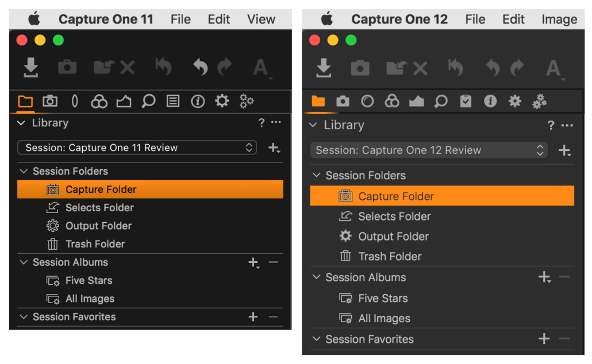Collapse the Session Albums section in Capture One 12
Screen dimensions: 592x364
click(x=316, y=277)
